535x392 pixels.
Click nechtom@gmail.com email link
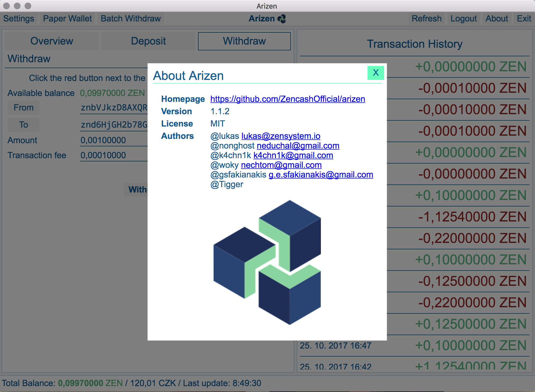pos(281,165)
